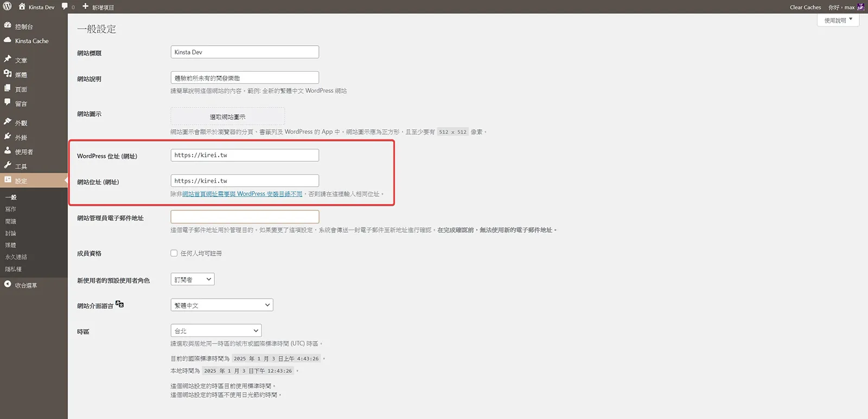Image resolution: width=868 pixels, height=419 pixels.
Task: Open the 繁體中文 site language dropdown
Action: (x=222, y=305)
